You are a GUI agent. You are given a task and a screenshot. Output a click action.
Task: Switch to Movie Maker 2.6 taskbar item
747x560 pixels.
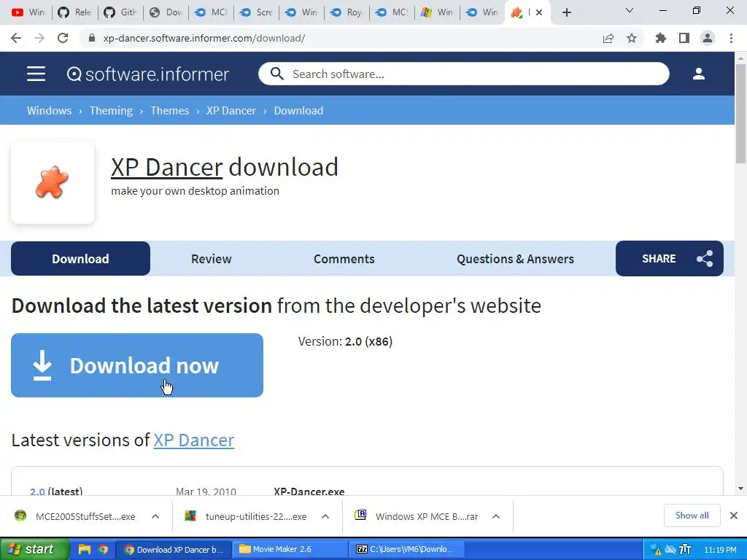(x=290, y=549)
